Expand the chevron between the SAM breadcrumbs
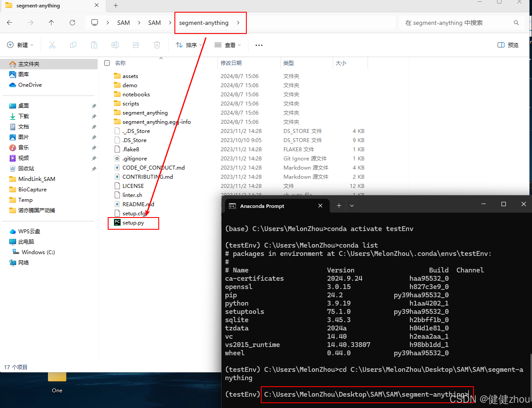 pos(139,23)
